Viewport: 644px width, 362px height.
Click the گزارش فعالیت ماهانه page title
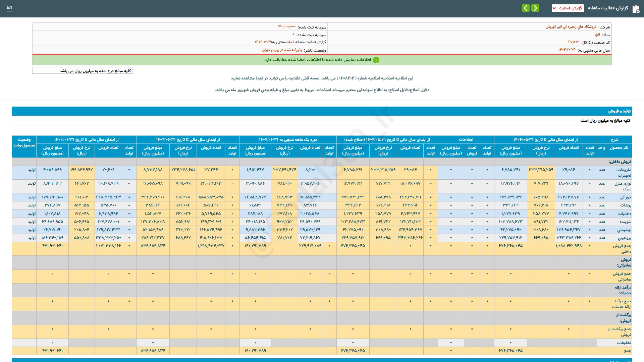pyautogui.click(x=607, y=8)
